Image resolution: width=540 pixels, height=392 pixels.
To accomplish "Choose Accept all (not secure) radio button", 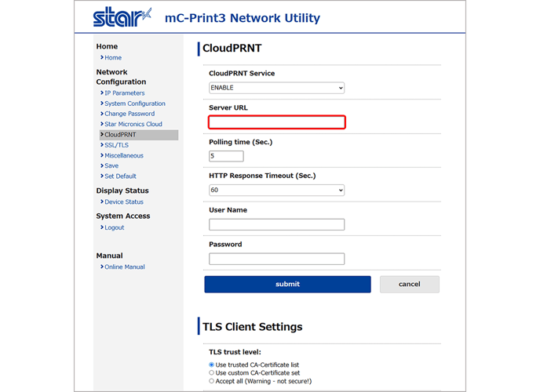I will pos(211,381).
